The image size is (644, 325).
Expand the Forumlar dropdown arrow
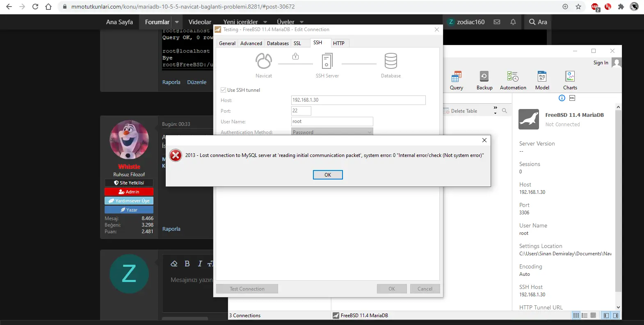[177, 22]
